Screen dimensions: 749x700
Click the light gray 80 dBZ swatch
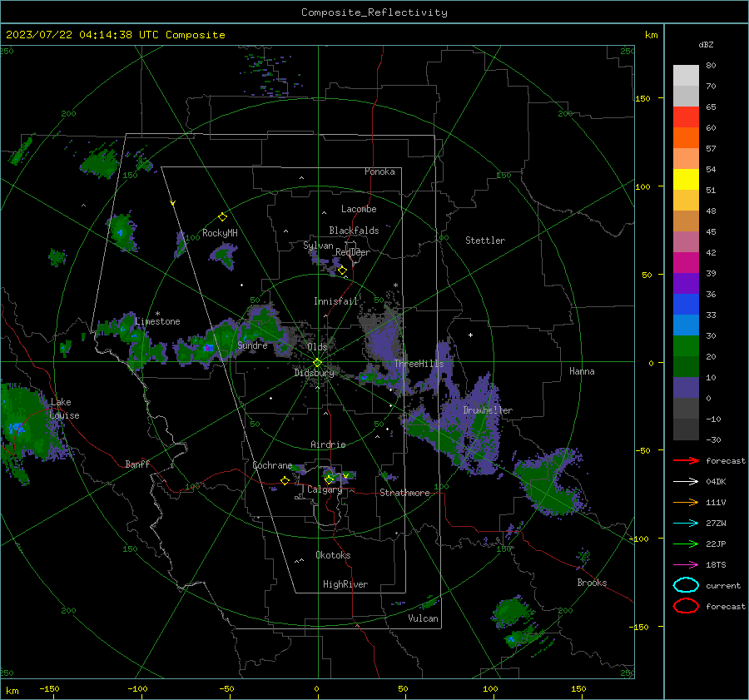coord(686,75)
